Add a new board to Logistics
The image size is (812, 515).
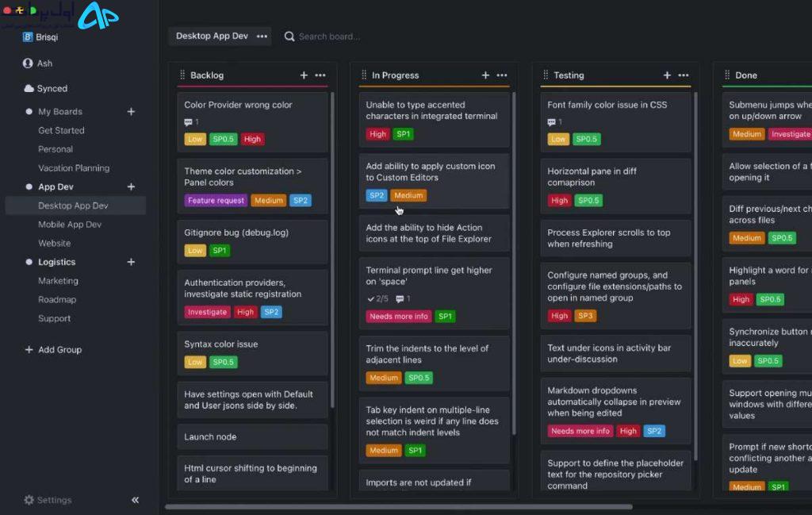131,262
